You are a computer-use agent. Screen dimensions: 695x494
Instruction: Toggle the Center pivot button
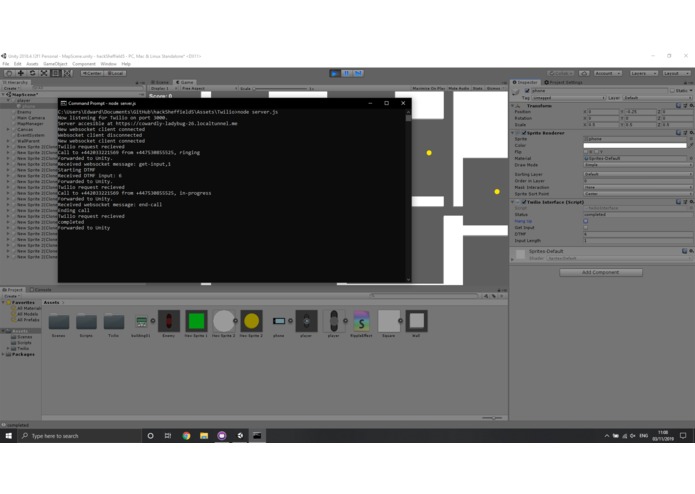coord(92,73)
